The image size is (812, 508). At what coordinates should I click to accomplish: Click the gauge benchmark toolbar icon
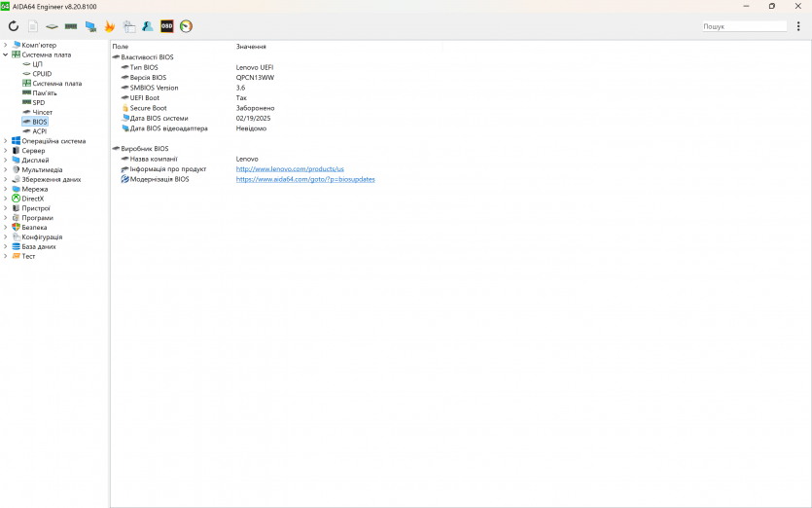click(x=187, y=26)
